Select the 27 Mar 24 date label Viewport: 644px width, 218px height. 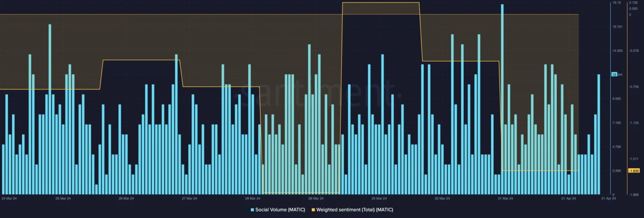coord(190,198)
